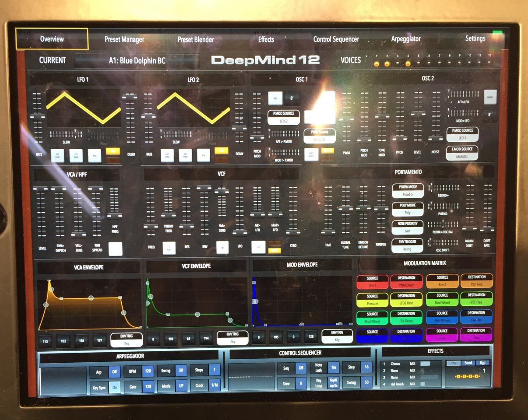
Task: Tap VCF envelope value 196
Action: tap(171, 338)
